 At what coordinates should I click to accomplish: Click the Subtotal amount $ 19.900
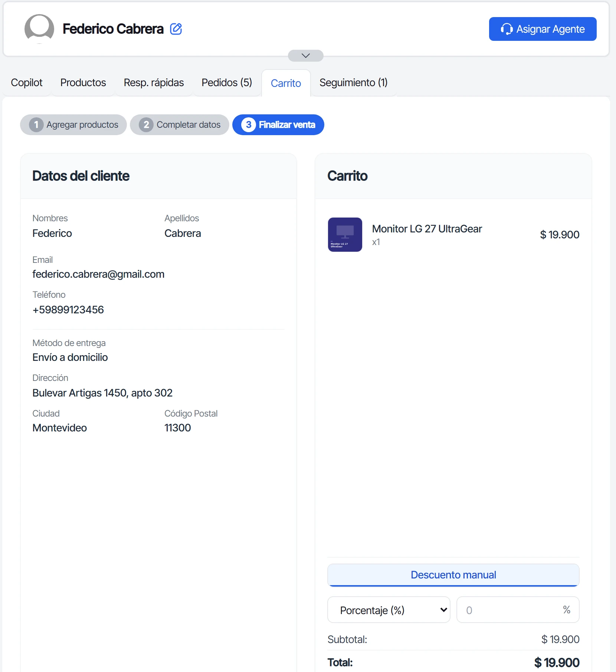pos(560,639)
